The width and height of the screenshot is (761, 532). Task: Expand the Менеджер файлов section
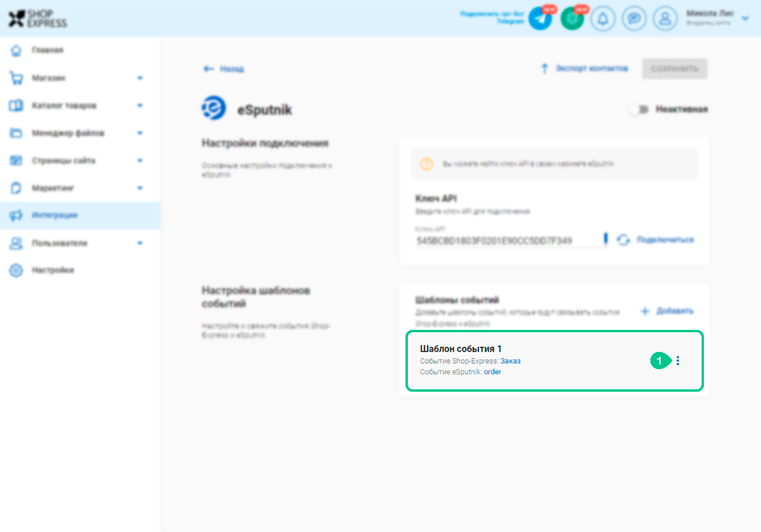[x=140, y=133]
